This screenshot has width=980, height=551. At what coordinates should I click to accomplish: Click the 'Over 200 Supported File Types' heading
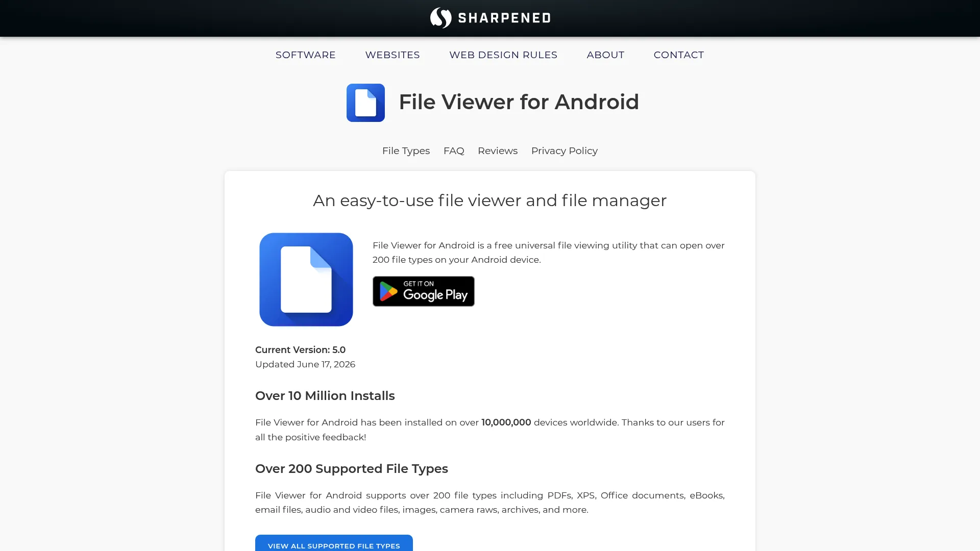pyautogui.click(x=352, y=469)
